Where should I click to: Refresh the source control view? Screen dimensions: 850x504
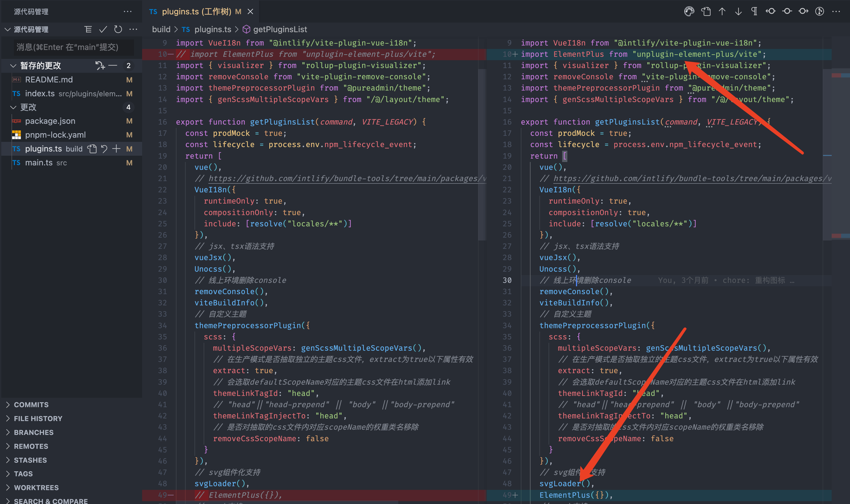point(118,30)
